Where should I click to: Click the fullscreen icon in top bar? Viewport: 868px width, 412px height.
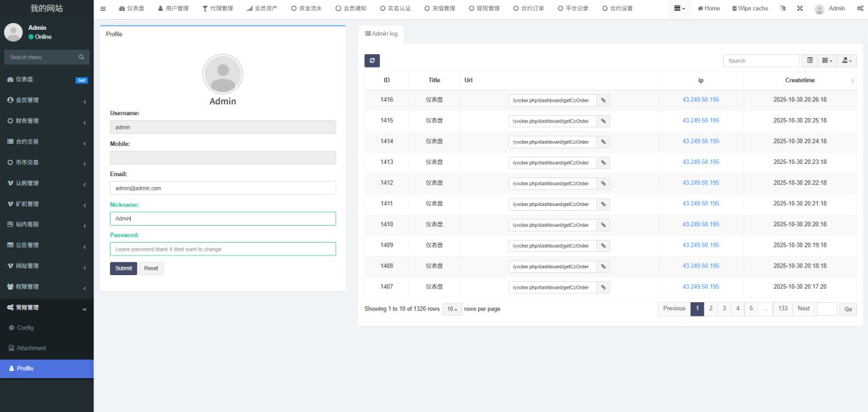pos(800,9)
